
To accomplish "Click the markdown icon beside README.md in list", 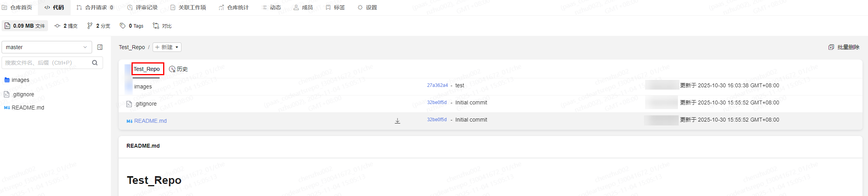I will (129, 121).
